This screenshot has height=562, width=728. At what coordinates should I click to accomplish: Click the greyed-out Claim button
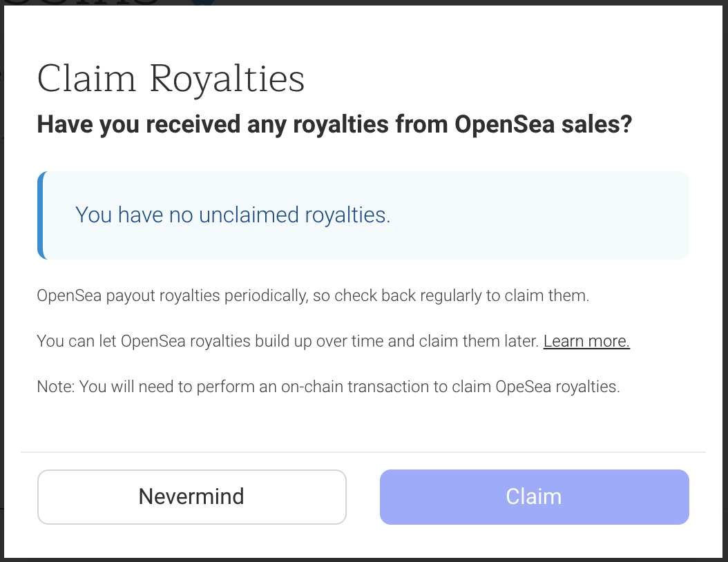point(534,496)
